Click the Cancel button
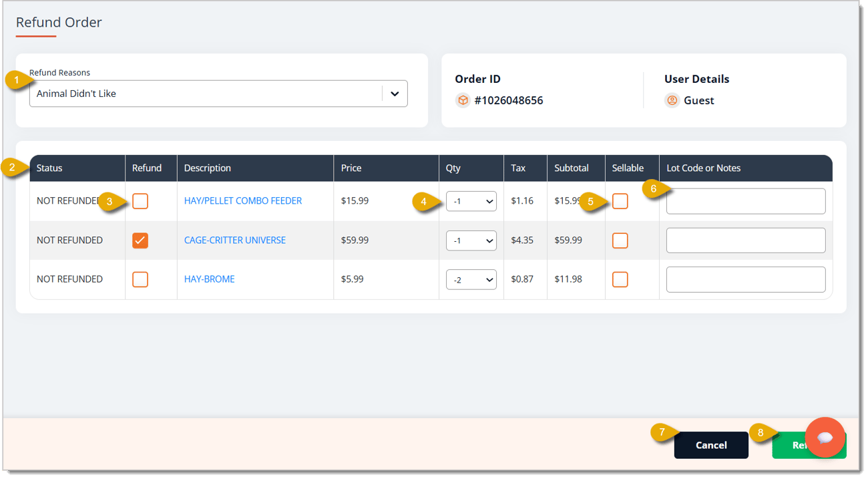 (x=711, y=445)
